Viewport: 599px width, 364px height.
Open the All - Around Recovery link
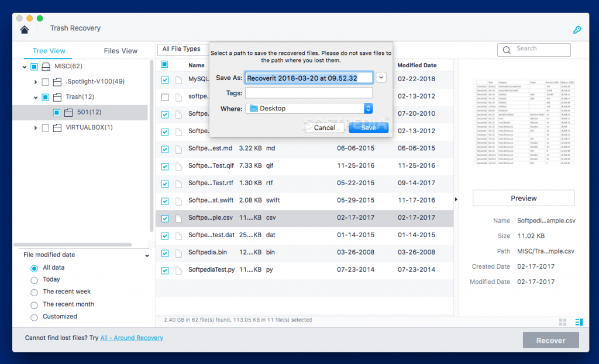click(x=132, y=338)
